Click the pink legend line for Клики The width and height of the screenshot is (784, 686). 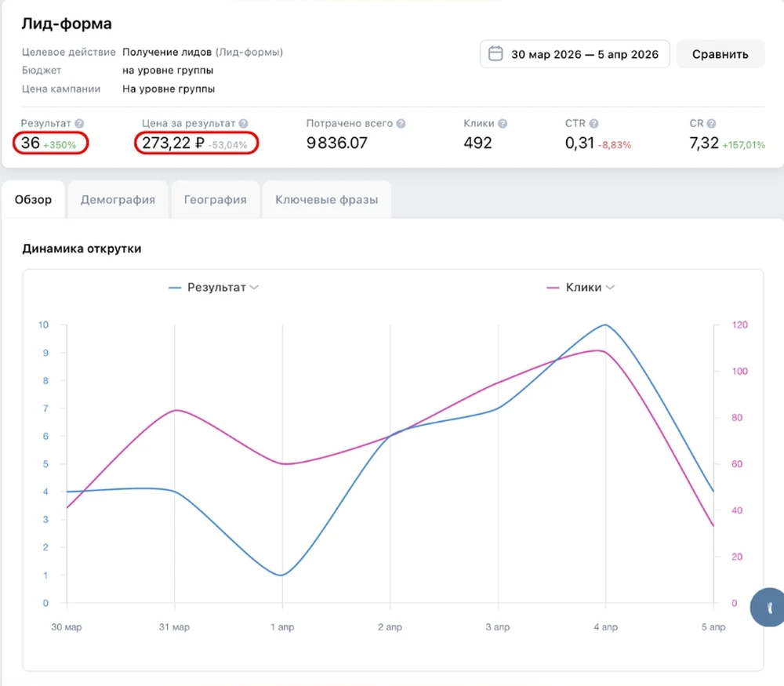tap(553, 288)
